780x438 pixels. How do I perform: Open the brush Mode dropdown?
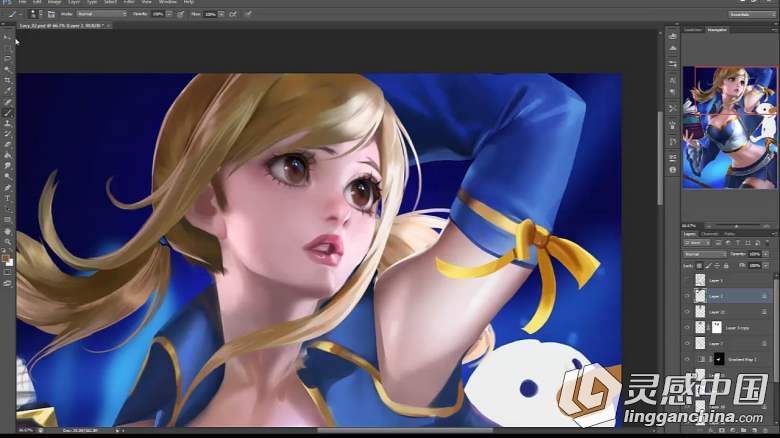coord(101,14)
